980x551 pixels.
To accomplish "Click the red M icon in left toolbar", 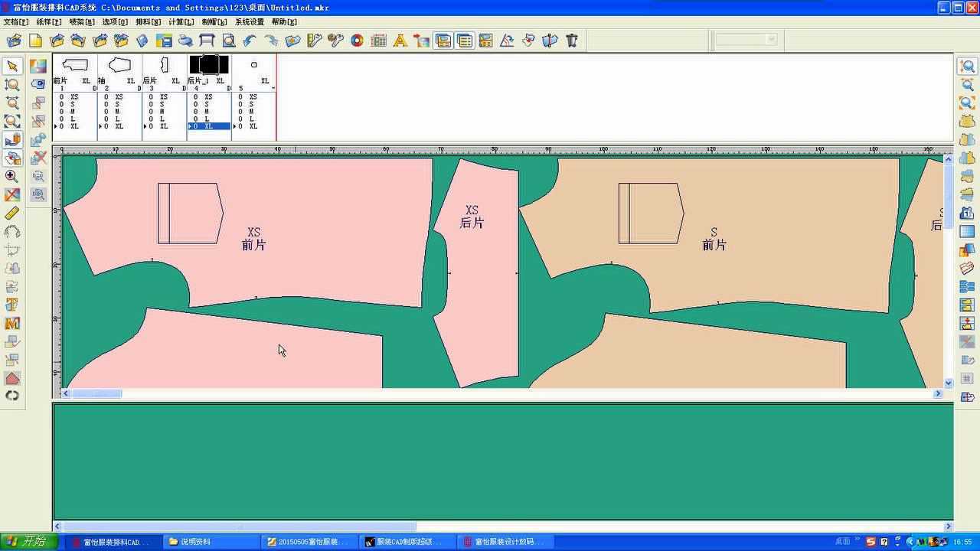I will 12,324.
